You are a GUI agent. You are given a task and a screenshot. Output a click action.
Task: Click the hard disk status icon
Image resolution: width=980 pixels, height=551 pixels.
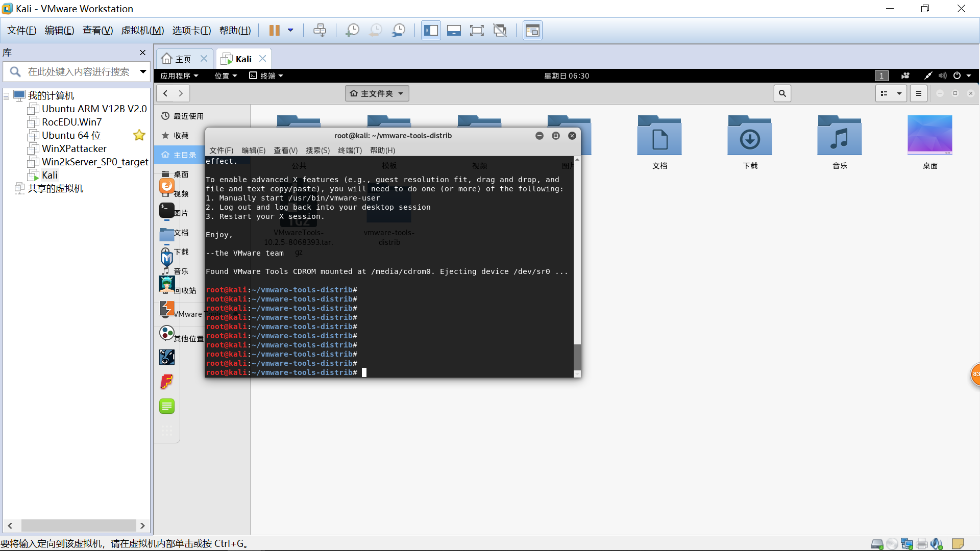tap(877, 544)
